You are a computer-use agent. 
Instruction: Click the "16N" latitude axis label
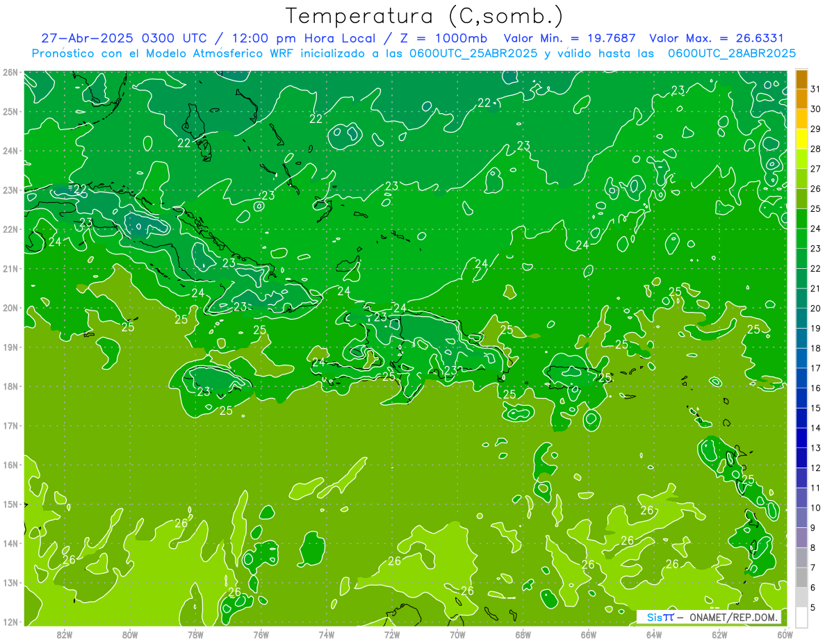[10, 465]
